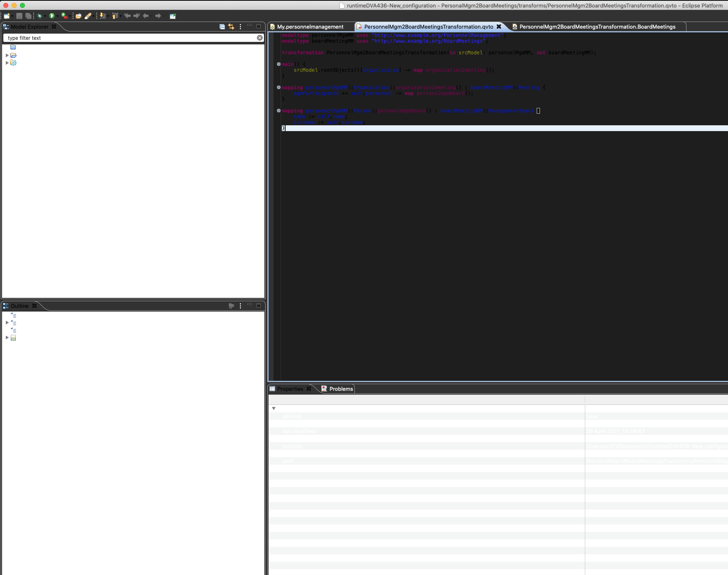Image resolution: width=728 pixels, height=575 pixels.
Task: Expand the open folder project node
Action: [x=7, y=55]
